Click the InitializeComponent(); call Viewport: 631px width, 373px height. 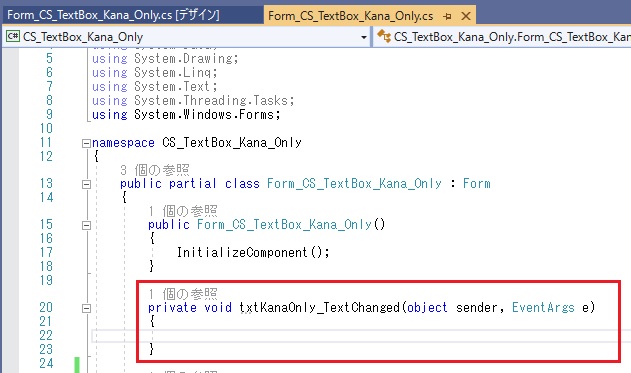tap(253, 253)
